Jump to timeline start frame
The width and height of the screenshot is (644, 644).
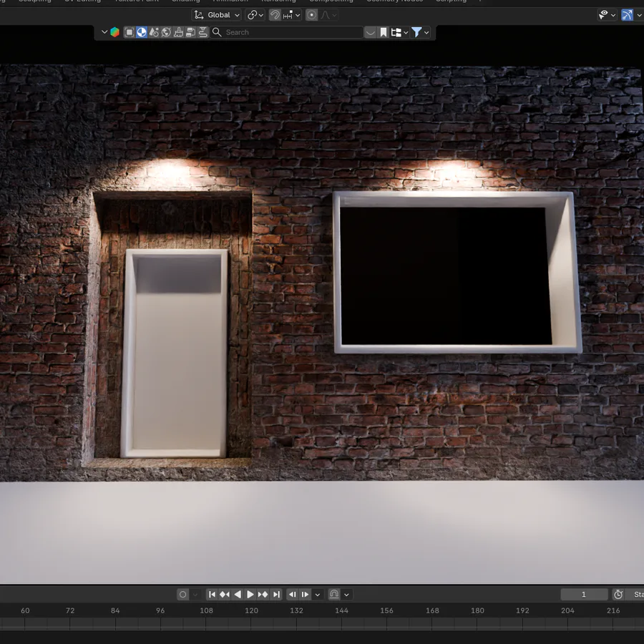tap(212, 595)
